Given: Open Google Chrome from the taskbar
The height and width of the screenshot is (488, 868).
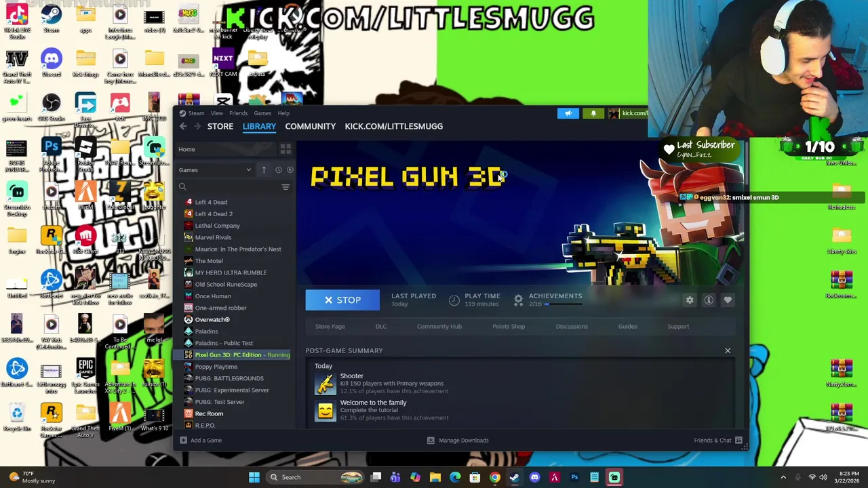Looking at the screenshot, I should (x=495, y=477).
